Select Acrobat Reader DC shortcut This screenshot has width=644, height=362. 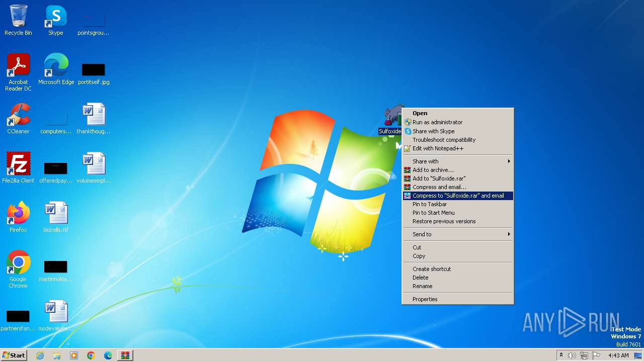pos(18,72)
